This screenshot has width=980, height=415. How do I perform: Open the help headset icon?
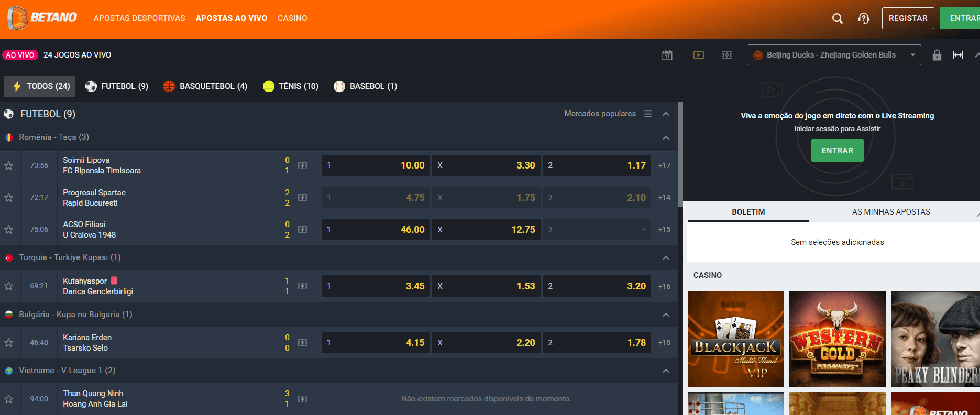(864, 18)
